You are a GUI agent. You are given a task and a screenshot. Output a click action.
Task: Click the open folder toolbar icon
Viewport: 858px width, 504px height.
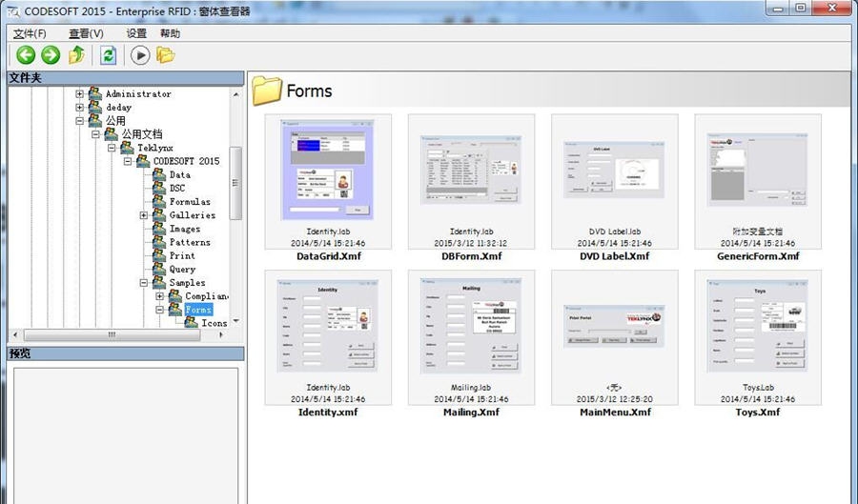(x=166, y=55)
